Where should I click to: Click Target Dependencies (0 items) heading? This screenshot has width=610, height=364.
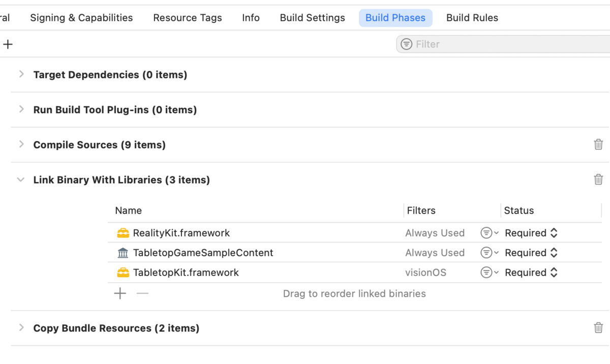click(110, 75)
